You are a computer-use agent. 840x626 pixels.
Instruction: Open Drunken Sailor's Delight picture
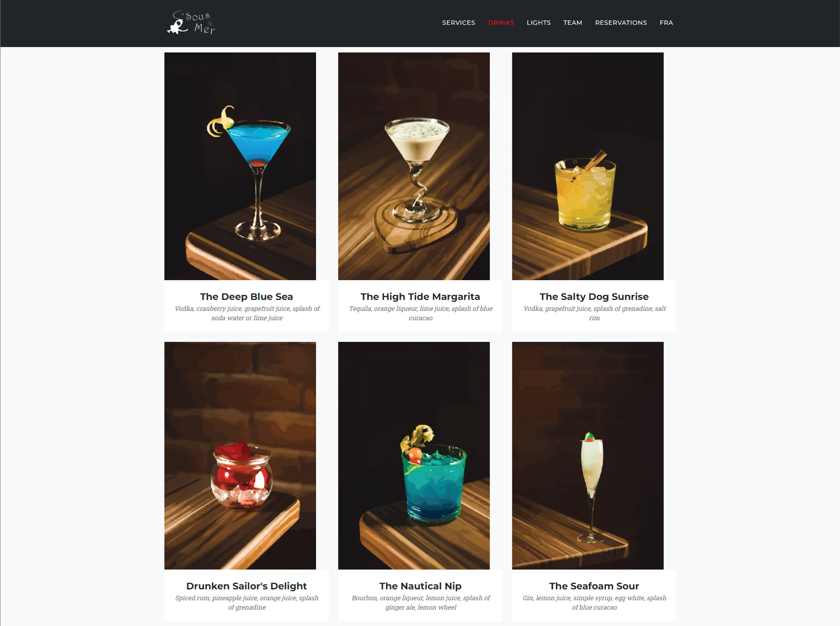pyautogui.click(x=240, y=455)
